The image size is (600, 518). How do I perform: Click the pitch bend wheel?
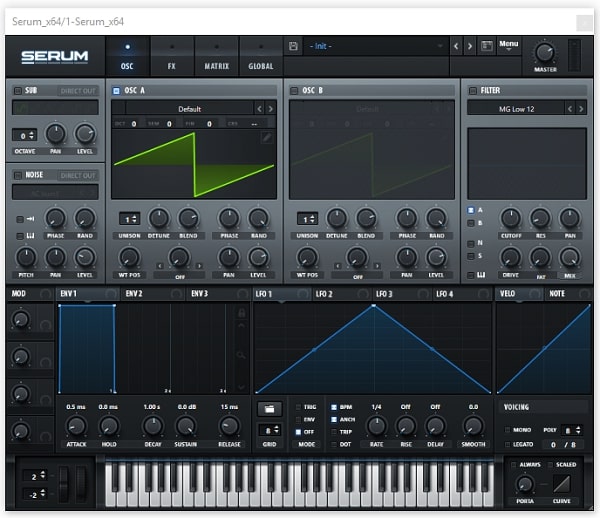tap(64, 483)
